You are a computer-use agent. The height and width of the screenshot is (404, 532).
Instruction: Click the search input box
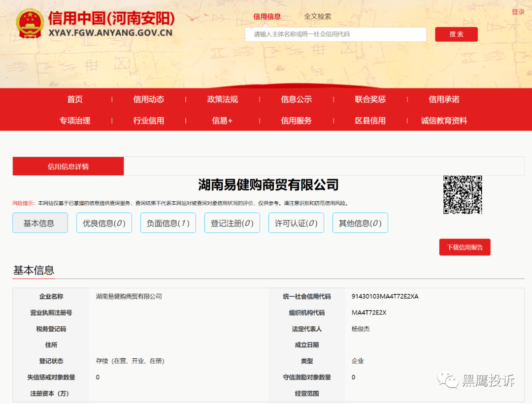[x=335, y=34]
